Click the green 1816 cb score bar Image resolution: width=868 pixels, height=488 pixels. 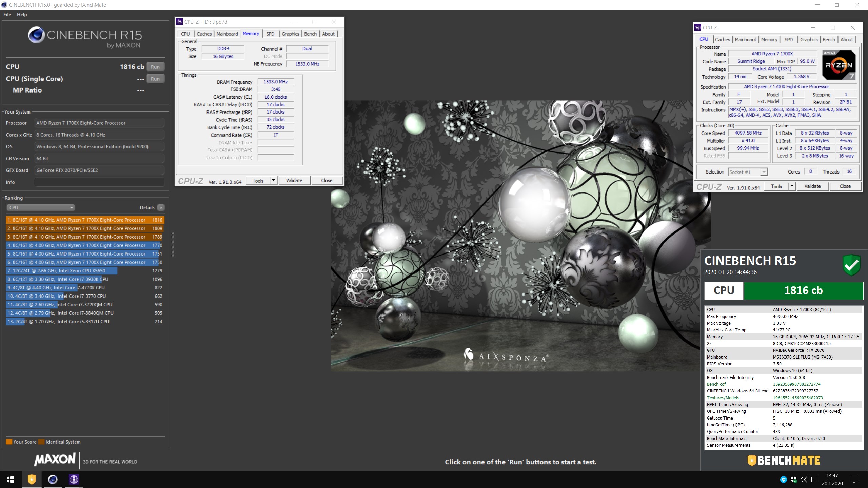pos(803,291)
